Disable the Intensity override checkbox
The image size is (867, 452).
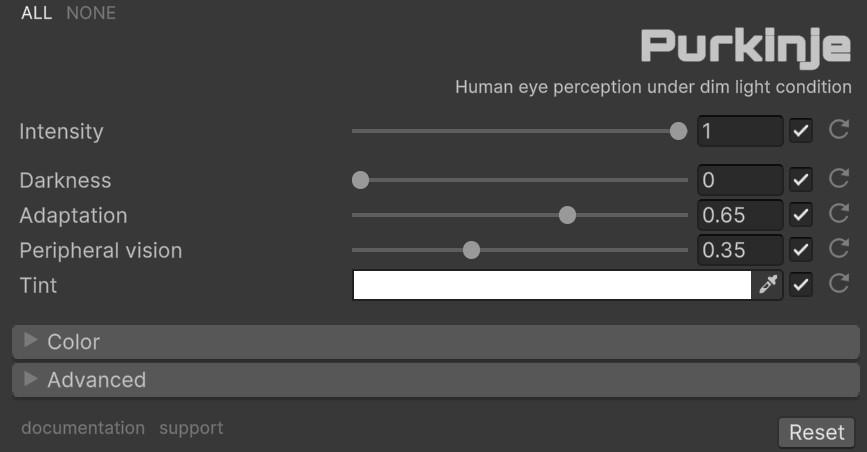tap(801, 131)
